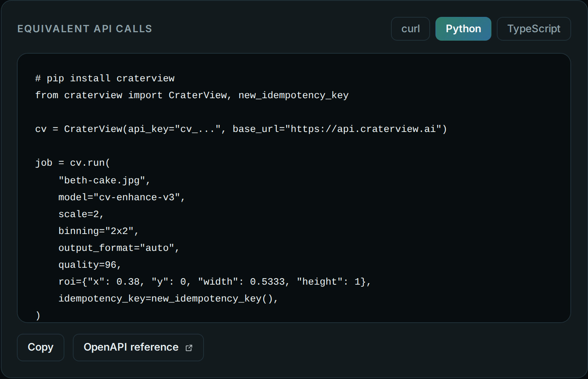Click the 'from craterview import' code line

[x=192, y=95]
